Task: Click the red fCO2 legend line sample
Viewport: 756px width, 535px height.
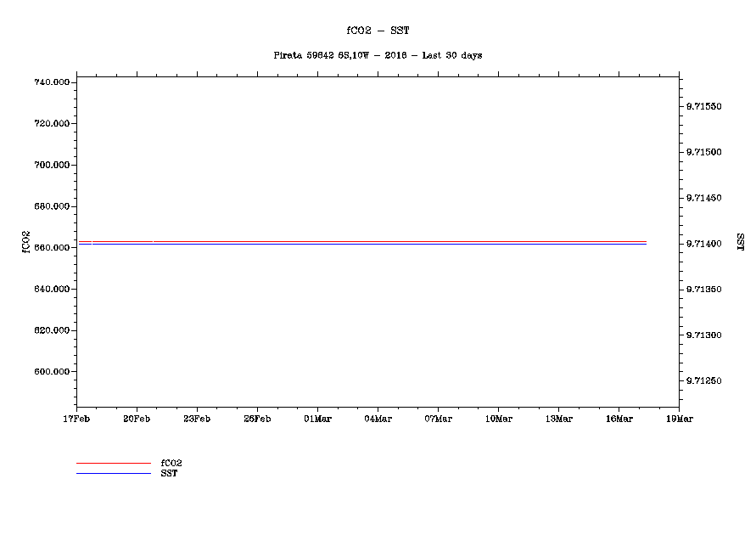Action: (113, 463)
